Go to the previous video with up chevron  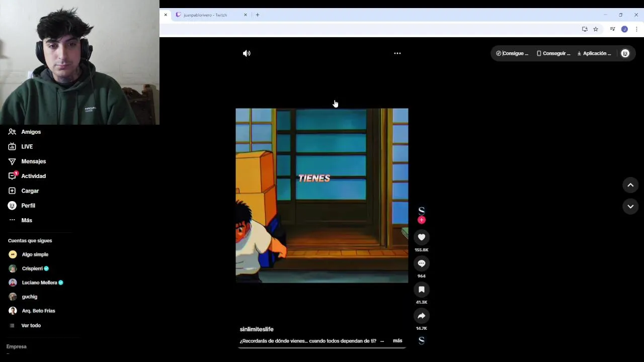(630, 185)
